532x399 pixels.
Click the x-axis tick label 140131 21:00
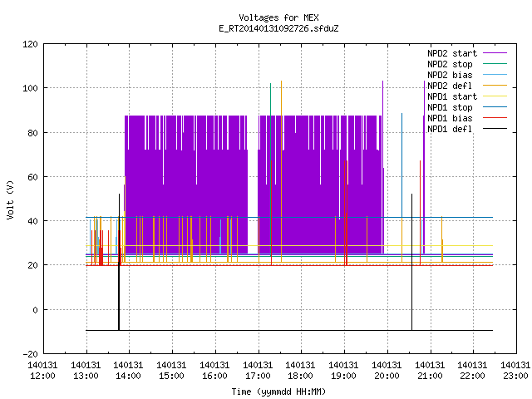pyautogui.click(x=430, y=371)
